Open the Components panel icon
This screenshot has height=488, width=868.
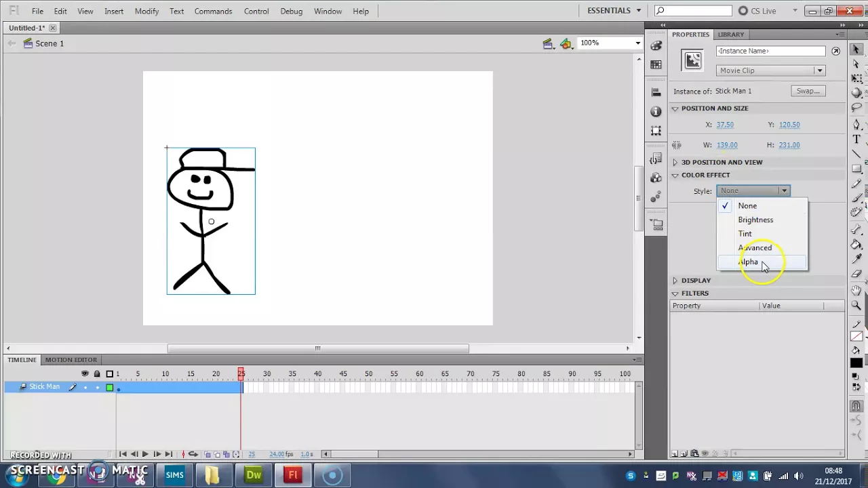click(656, 178)
